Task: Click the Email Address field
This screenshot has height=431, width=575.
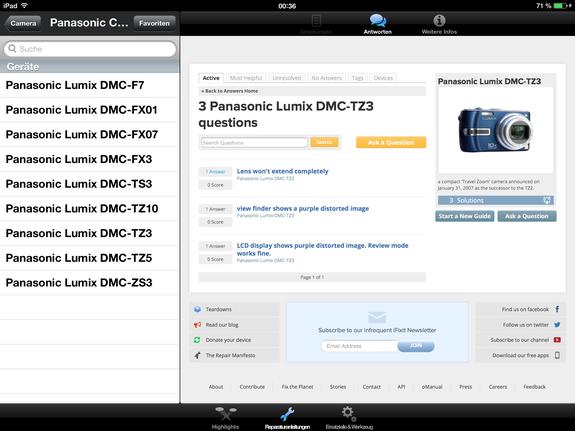Action: [359, 346]
